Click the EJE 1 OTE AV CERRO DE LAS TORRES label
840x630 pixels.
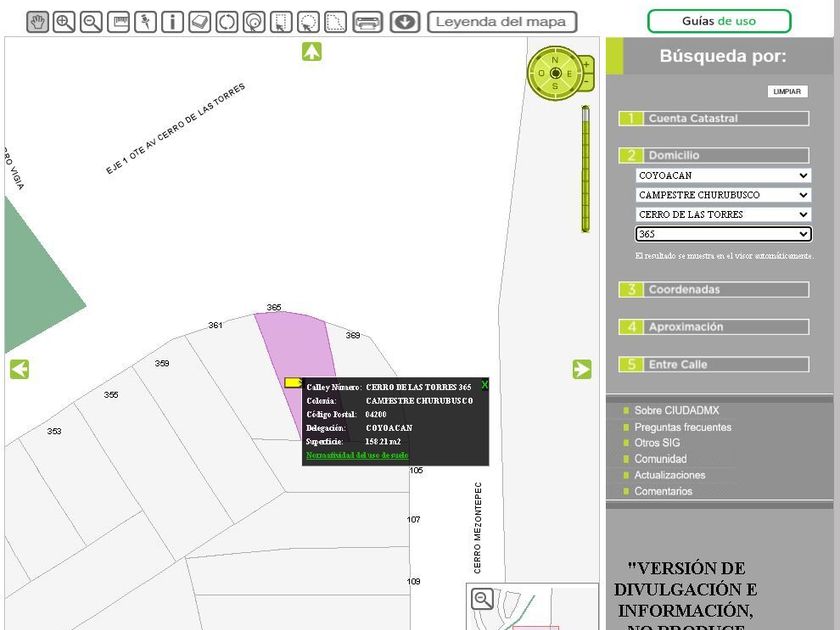175,129
